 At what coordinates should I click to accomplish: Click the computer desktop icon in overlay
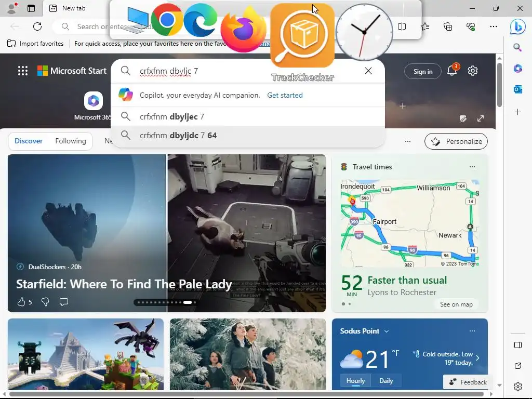(x=136, y=20)
